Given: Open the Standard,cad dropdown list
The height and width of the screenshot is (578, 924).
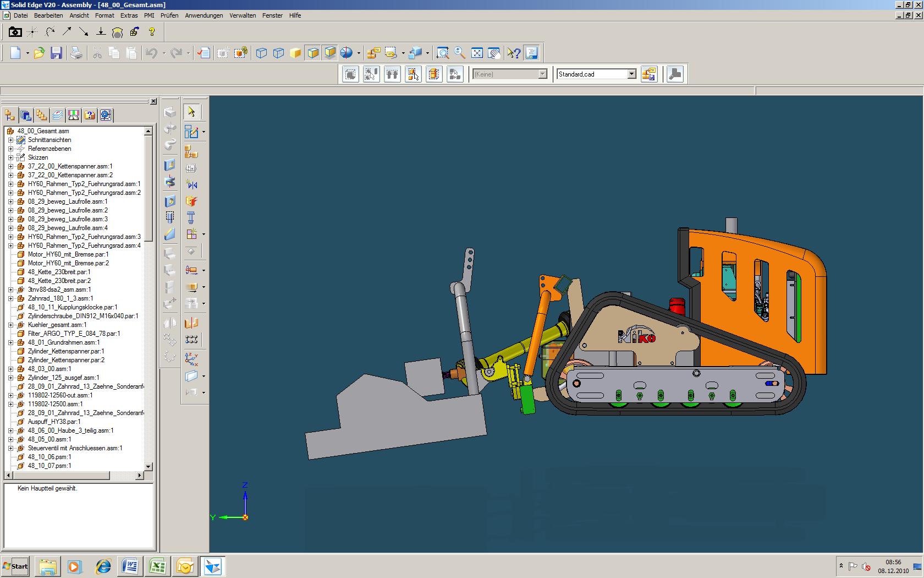Looking at the screenshot, I should point(631,74).
